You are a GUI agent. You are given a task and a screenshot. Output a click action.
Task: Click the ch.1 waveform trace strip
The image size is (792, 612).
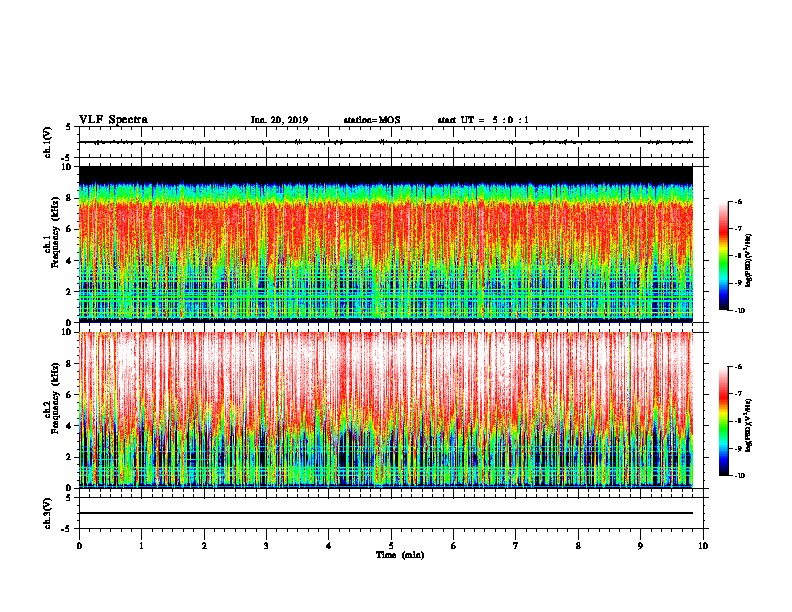point(385,142)
